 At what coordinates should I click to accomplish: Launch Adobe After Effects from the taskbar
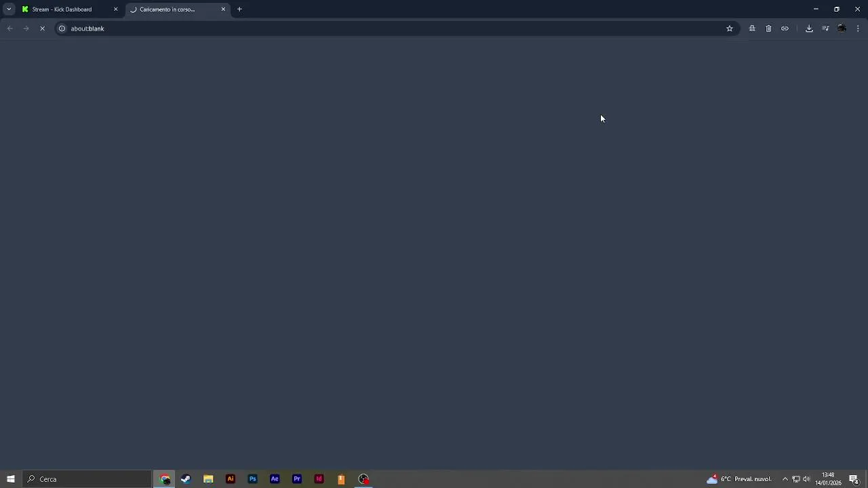click(275, 479)
